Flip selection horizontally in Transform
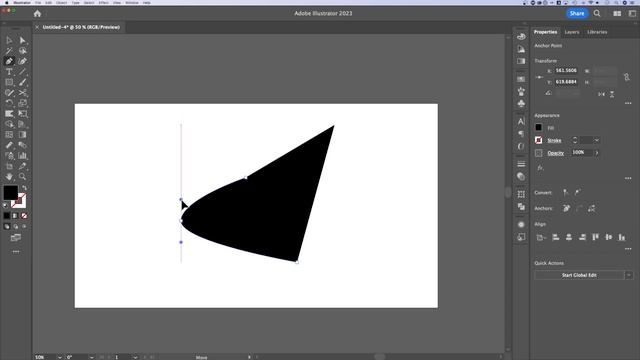This screenshot has height=360, width=640. pyautogui.click(x=601, y=94)
